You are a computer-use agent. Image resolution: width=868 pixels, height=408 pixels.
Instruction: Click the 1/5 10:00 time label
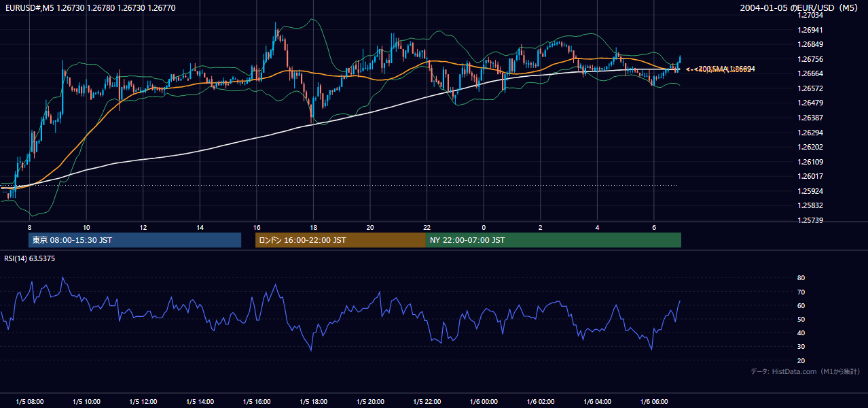[86, 402]
